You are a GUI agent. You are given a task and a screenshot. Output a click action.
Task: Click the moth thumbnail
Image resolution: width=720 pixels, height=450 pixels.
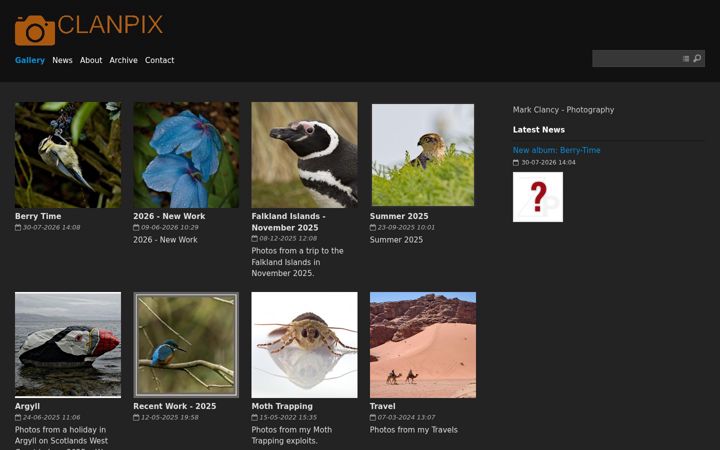click(304, 345)
